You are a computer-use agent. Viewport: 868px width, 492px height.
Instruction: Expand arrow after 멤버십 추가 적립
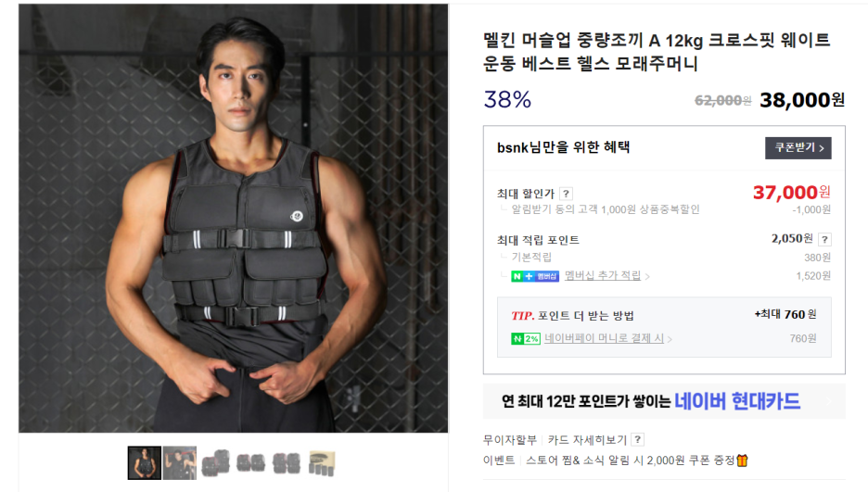(647, 276)
